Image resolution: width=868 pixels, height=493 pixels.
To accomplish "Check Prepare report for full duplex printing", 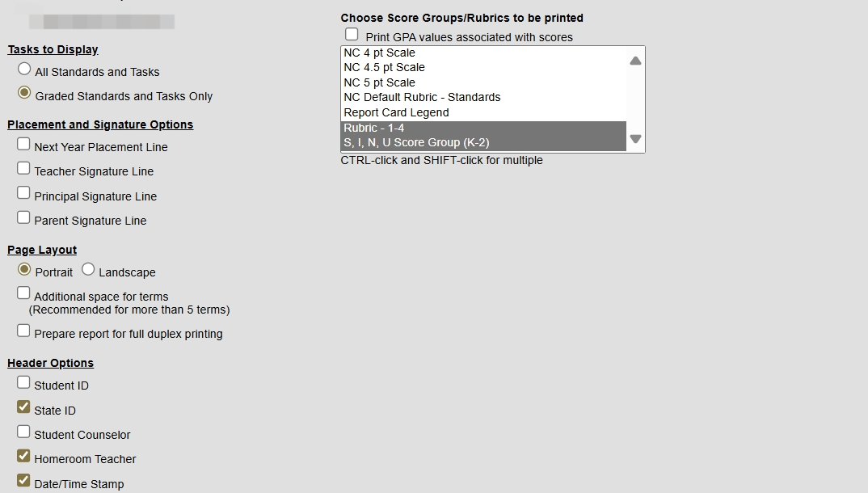I will (23, 331).
